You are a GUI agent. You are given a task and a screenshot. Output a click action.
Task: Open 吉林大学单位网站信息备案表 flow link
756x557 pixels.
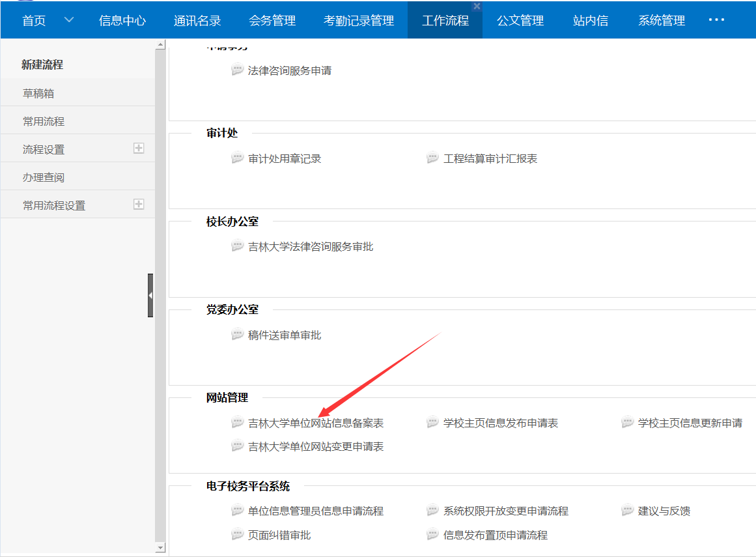click(x=316, y=423)
